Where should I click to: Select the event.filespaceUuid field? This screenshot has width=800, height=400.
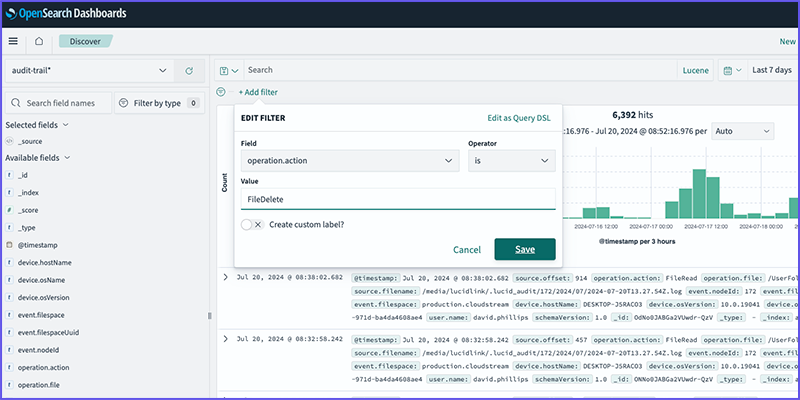coord(48,332)
